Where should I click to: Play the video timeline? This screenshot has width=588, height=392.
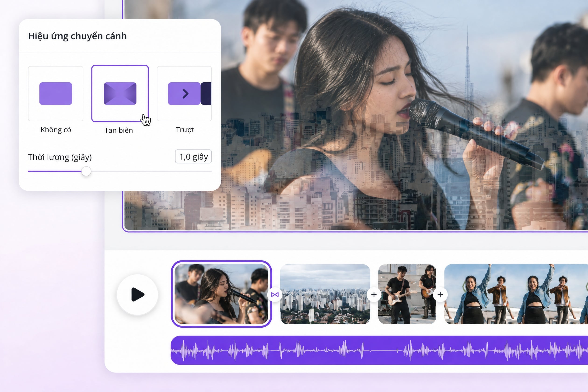click(137, 294)
